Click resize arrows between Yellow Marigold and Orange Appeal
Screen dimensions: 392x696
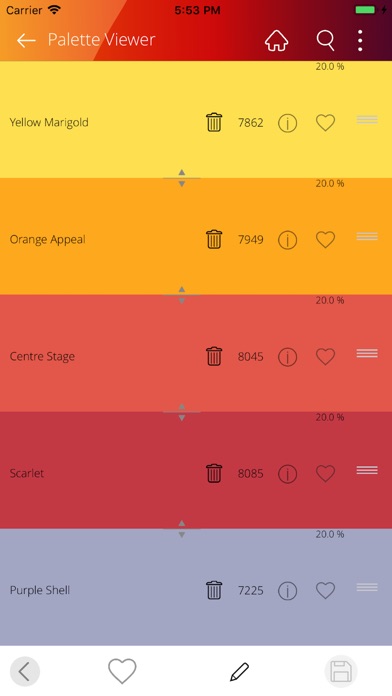pos(182,178)
